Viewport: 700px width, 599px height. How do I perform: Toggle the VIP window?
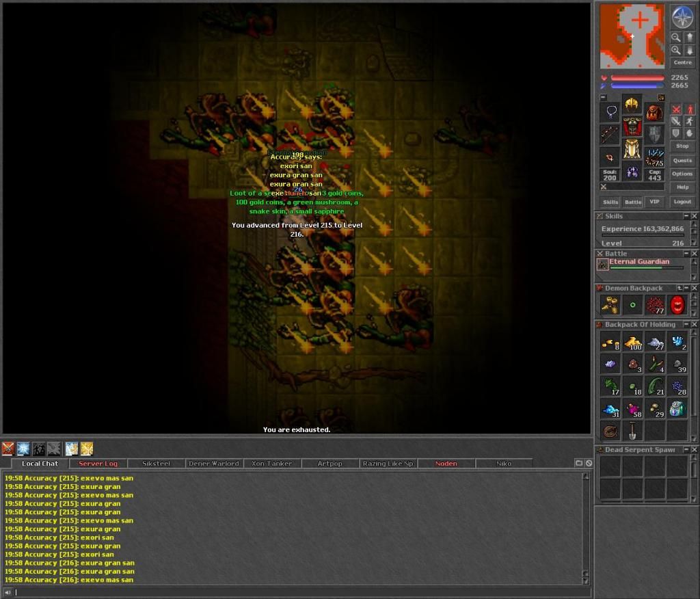tap(654, 202)
